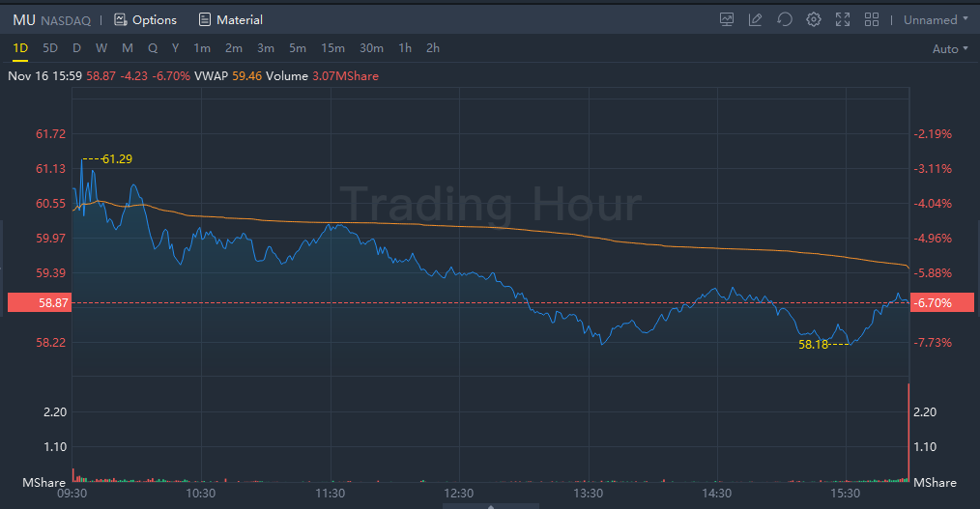Expand the Unnamed layout dropdown
The image size is (980, 509).
937,19
